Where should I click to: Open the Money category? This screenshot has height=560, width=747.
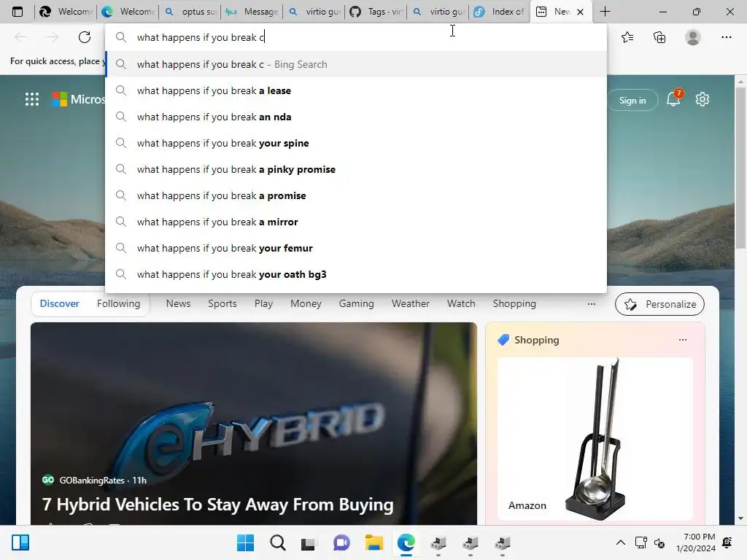[x=306, y=303]
